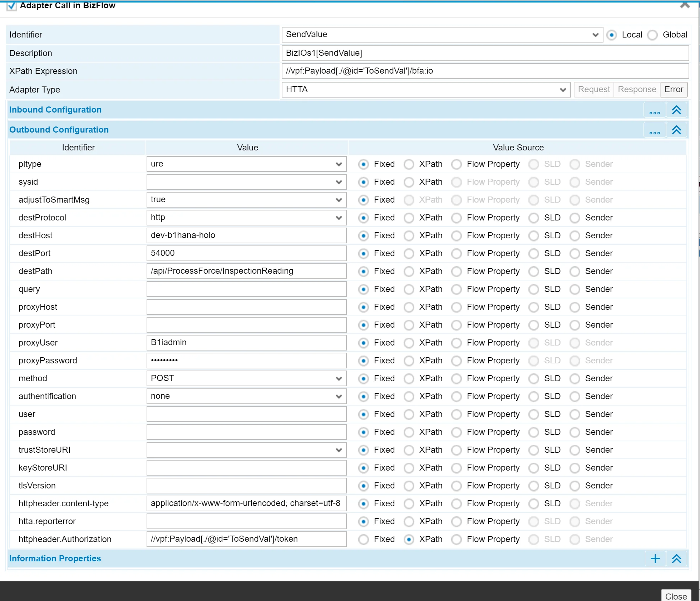The height and width of the screenshot is (601, 700).
Task: Collapse Outbound Configuration with double-chevron icon
Action: click(x=676, y=130)
